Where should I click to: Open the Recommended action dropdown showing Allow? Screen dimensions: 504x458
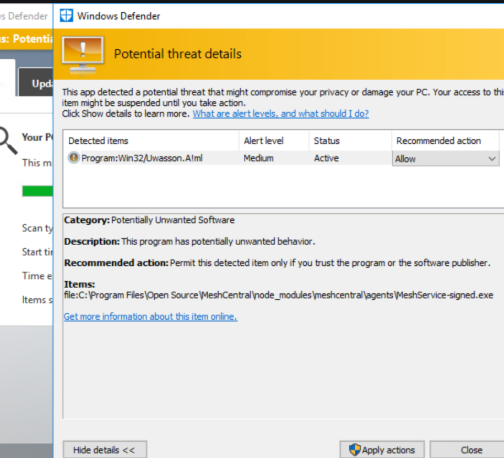[x=445, y=159]
